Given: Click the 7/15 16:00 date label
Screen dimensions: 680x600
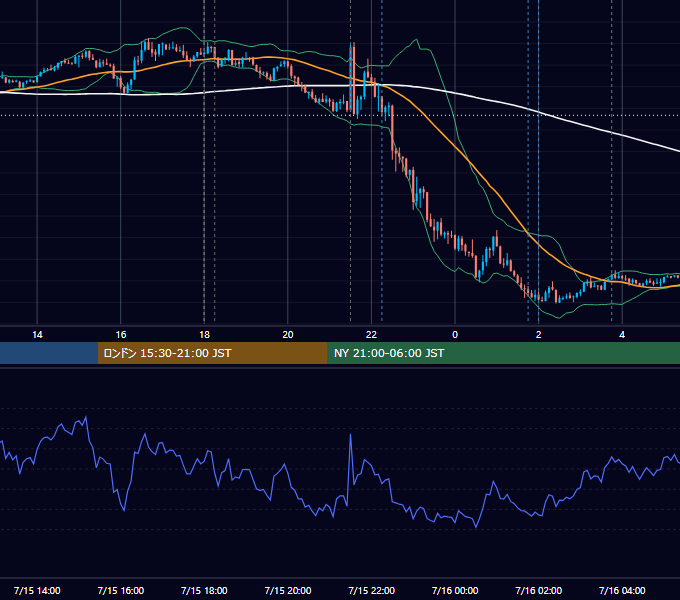Looking at the screenshot, I should pyautogui.click(x=121, y=590).
